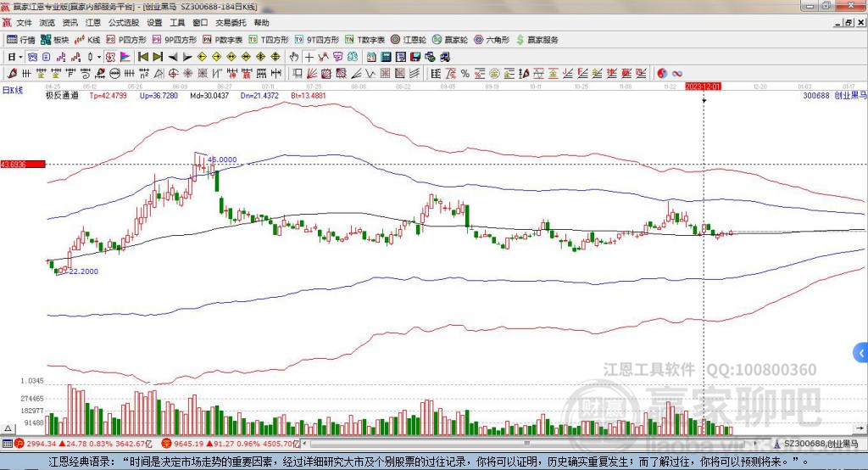
Task: Open the calendar date icon
Action: (371, 57)
